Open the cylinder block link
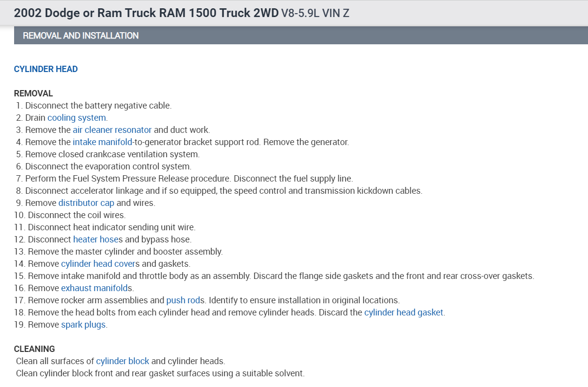 pyautogui.click(x=123, y=361)
